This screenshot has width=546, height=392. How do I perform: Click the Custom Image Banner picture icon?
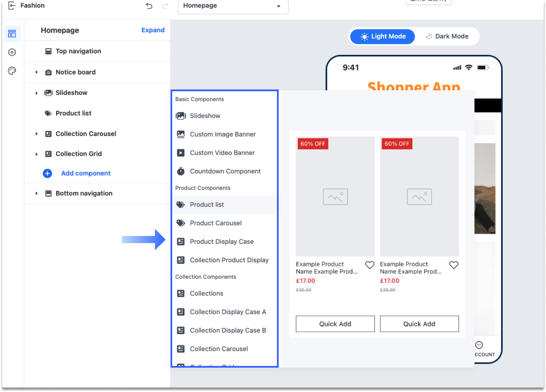pos(181,134)
